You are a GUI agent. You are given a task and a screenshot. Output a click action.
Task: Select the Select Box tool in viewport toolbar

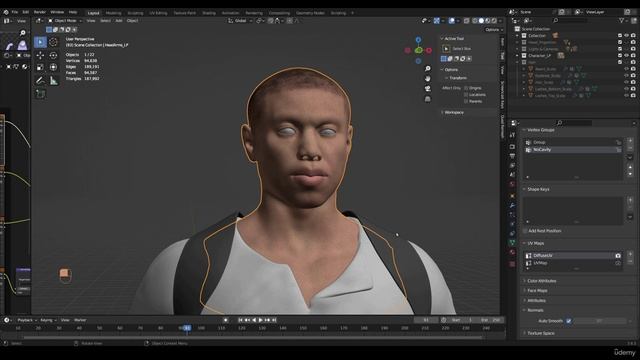pos(40,42)
